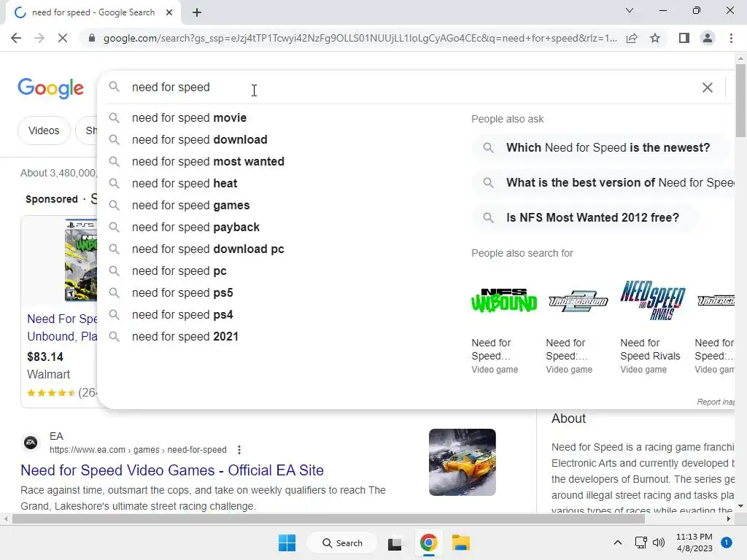Click the Videos filter chip
Image resolution: width=747 pixels, height=560 pixels.
pyautogui.click(x=44, y=131)
